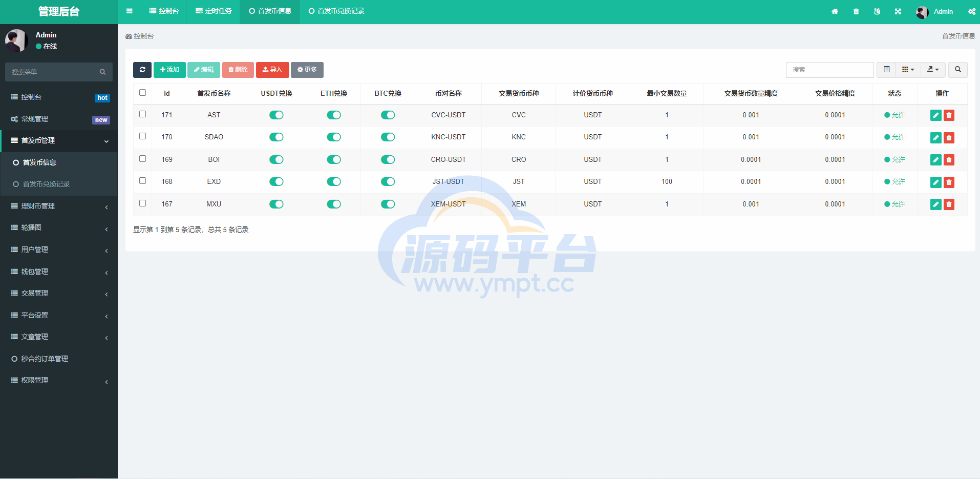Expand the 轮播图 sidebar menu
Viewport: 980px width, 479px height.
(x=59, y=228)
